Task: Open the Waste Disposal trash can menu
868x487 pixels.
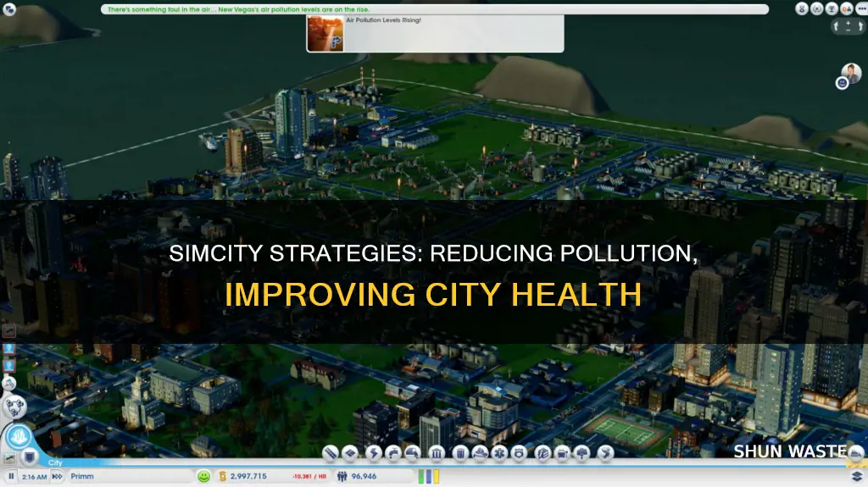Action: tap(460, 453)
